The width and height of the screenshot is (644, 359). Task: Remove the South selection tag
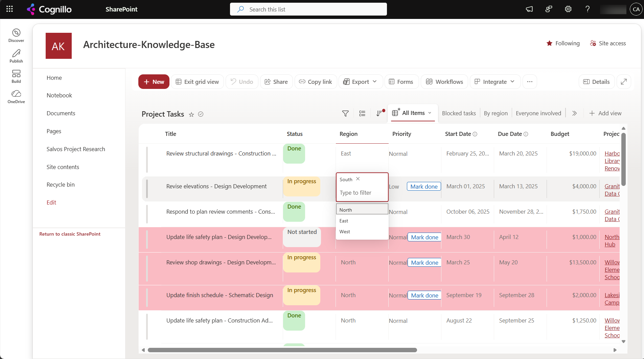[358, 179]
